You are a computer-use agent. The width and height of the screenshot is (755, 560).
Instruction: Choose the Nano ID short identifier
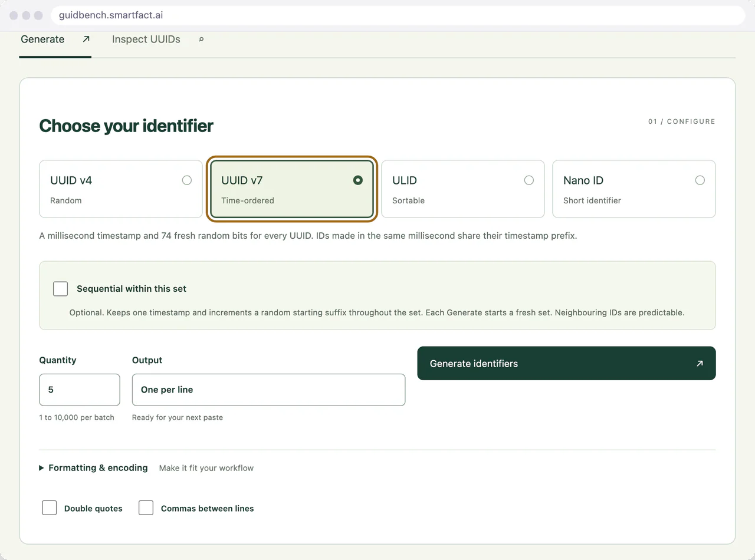634,189
